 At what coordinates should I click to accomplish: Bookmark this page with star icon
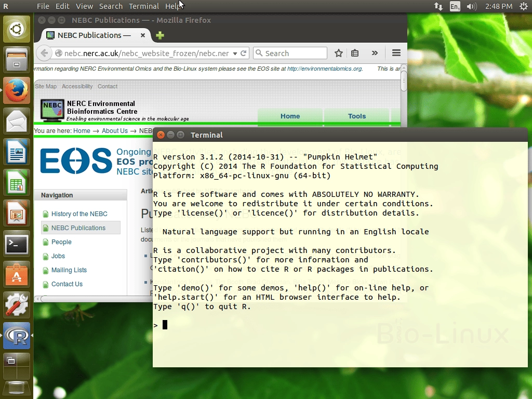click(338, 54)
